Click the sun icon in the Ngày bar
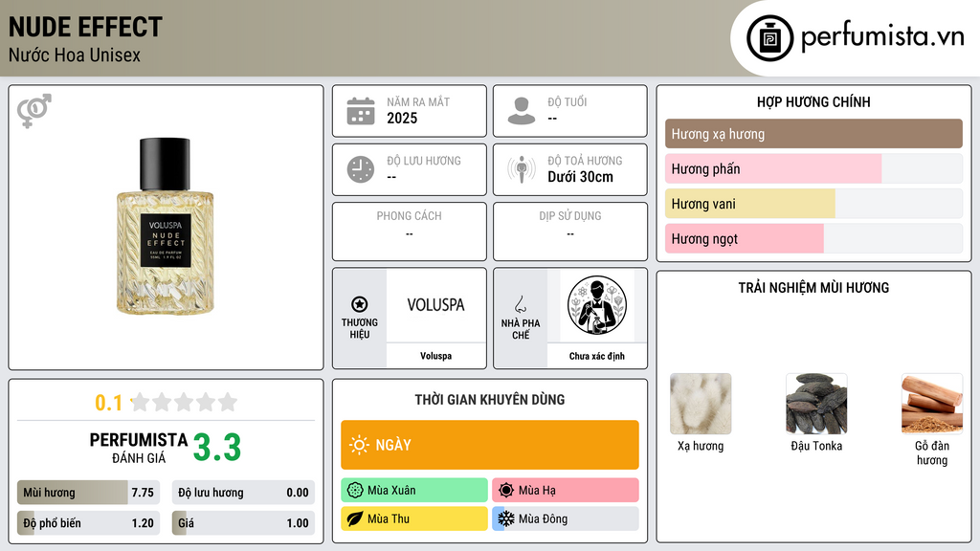 (x=360, y=445)
